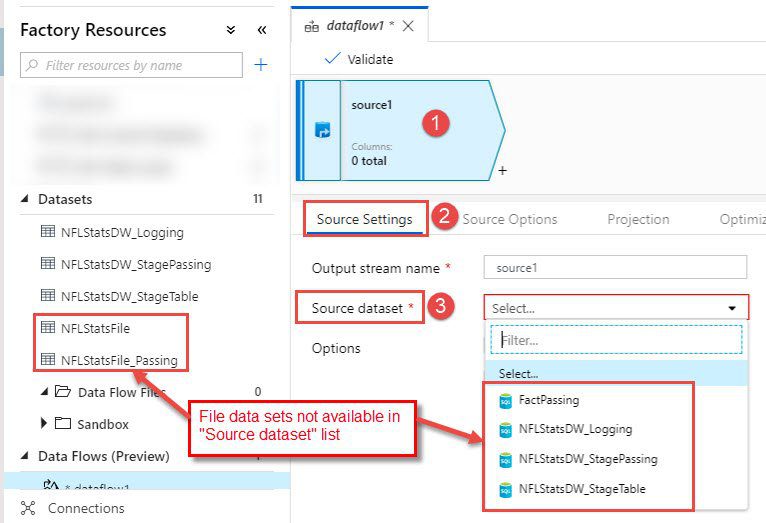Viewport: 766px width, 523px height.
Task: Click table icon of NFLStatsFile
Action: (48, 327)
